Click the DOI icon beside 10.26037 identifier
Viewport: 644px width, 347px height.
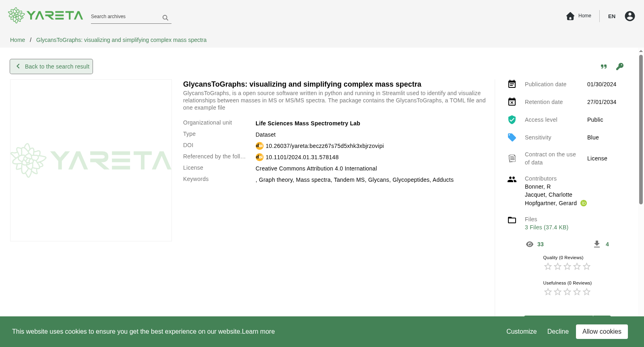click(260, 146)
